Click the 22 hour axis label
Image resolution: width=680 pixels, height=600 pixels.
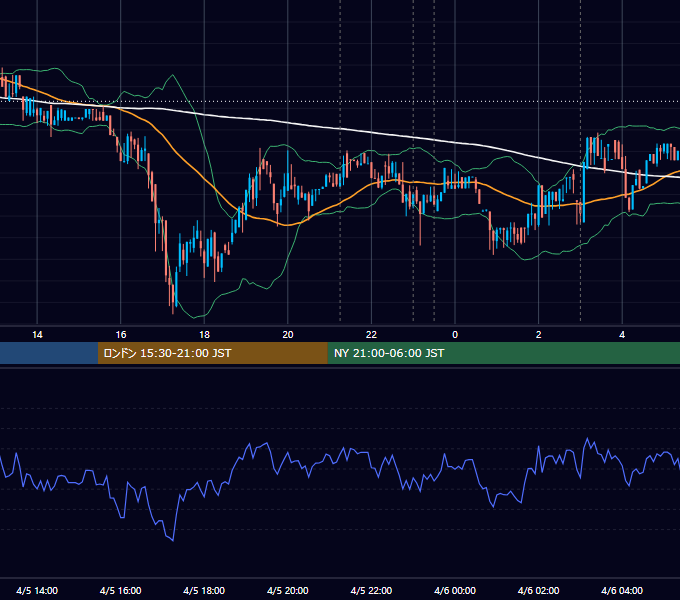[x=371, y=335]
